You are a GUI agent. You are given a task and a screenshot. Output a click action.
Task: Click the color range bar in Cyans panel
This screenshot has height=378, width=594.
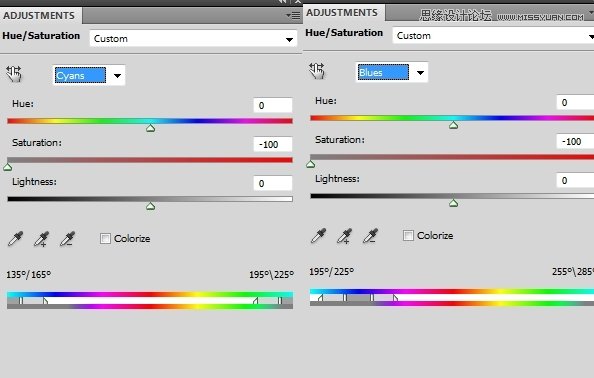pyautogui.click(x=150, y=300)
